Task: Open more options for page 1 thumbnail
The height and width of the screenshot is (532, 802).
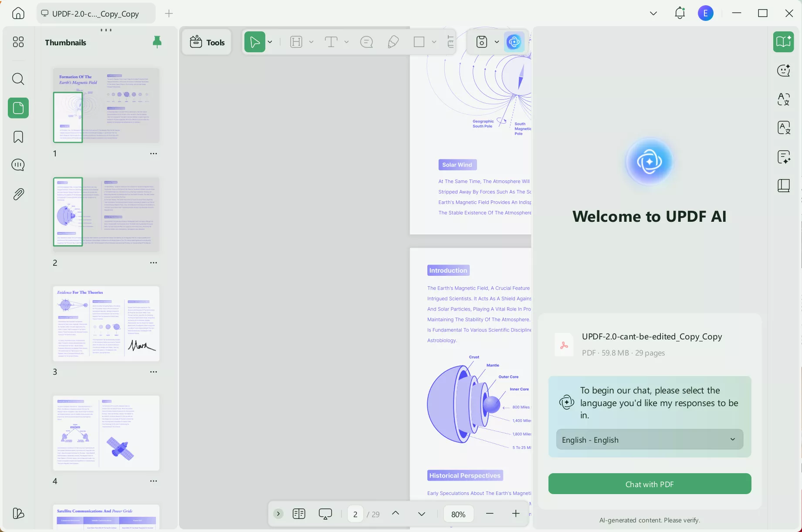Action: (153, 153)
